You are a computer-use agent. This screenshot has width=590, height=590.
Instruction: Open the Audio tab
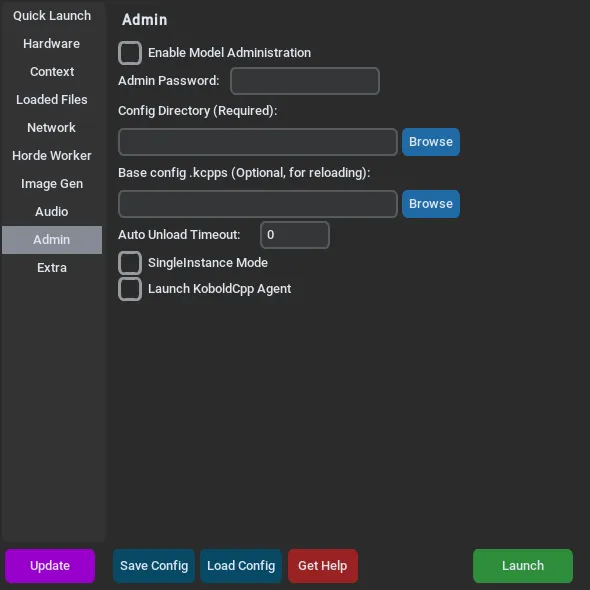[52, 211]
